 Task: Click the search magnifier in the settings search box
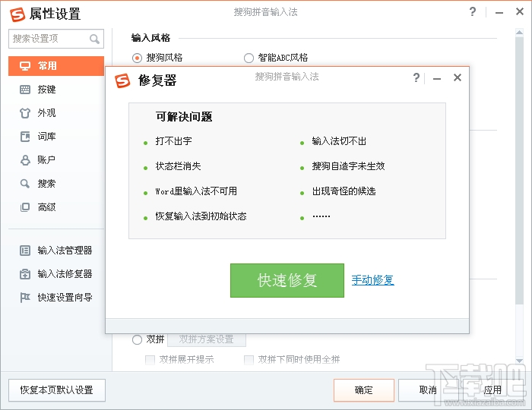(95, 39)
